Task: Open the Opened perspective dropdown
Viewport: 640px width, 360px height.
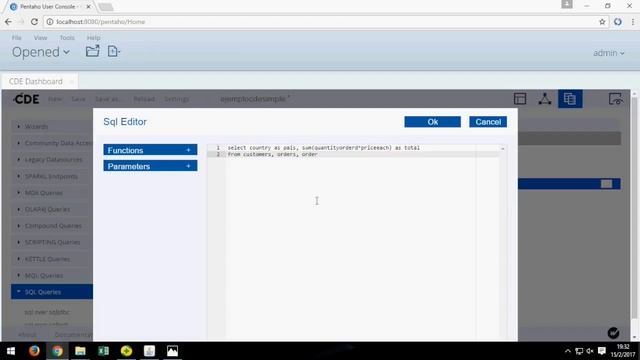Action: coord(40,52)
